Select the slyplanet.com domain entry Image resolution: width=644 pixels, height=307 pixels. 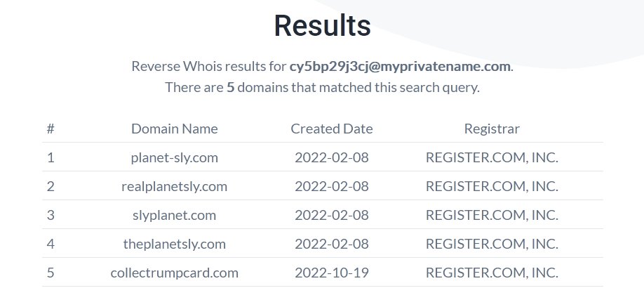click(174, 215)
